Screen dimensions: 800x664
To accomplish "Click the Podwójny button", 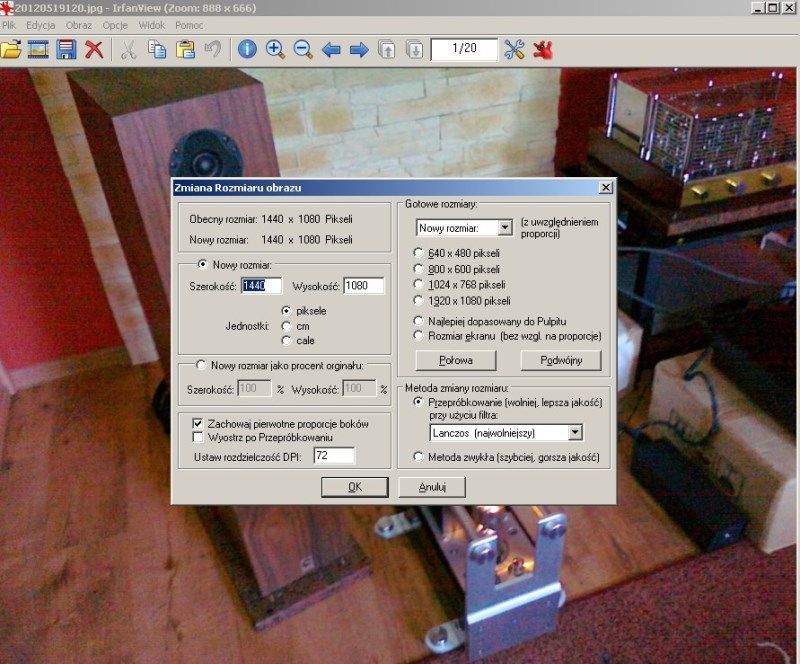I will (x=561, y=360).
